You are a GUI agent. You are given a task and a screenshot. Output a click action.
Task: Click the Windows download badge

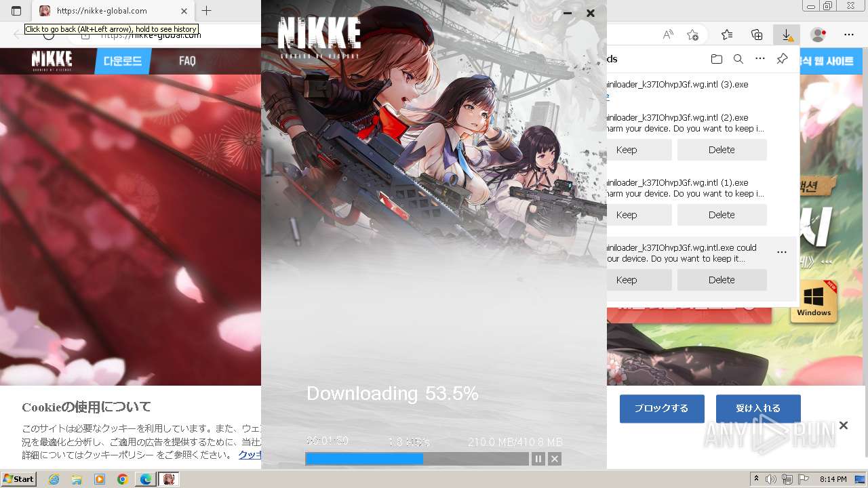tap(814, 302)
